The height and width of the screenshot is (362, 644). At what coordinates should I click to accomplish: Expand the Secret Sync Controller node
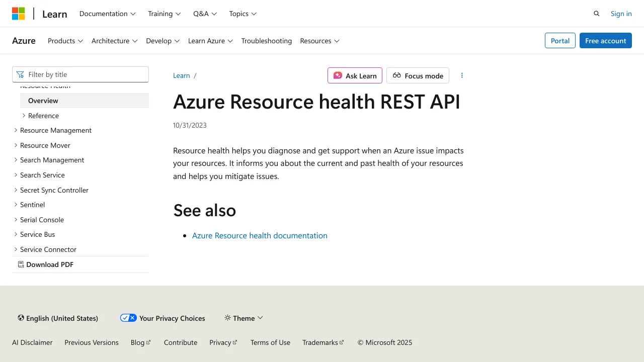click(x=16, y=190)
